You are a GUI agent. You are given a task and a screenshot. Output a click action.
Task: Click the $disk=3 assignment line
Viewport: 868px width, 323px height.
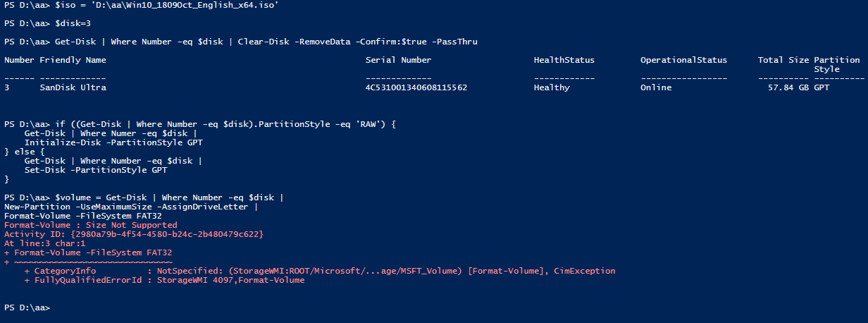72,23
